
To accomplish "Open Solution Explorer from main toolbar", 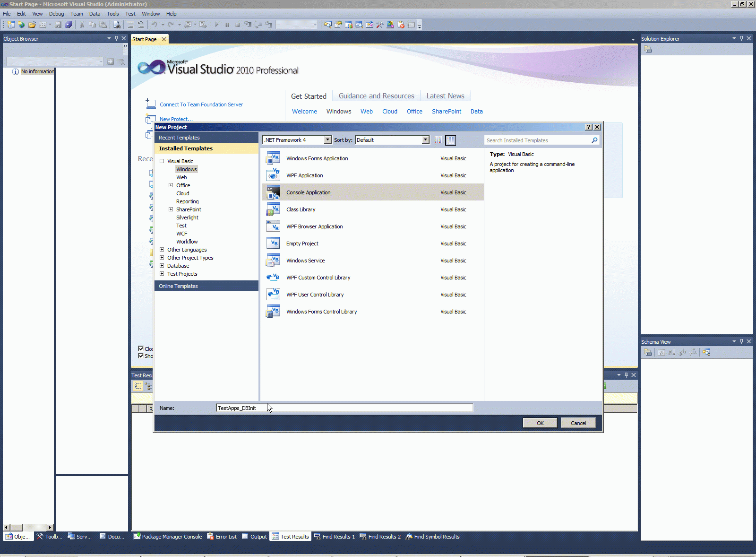I will click(x=328, y=25).
